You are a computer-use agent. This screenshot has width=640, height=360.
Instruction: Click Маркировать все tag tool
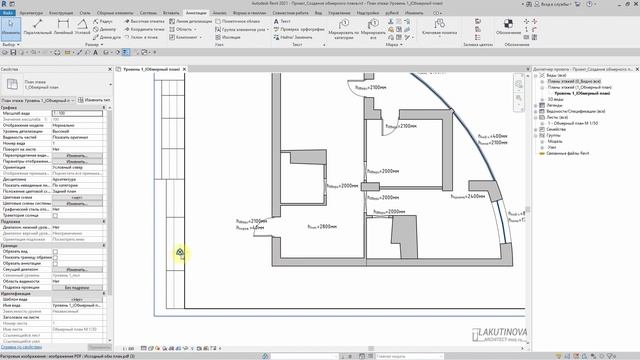373,28
